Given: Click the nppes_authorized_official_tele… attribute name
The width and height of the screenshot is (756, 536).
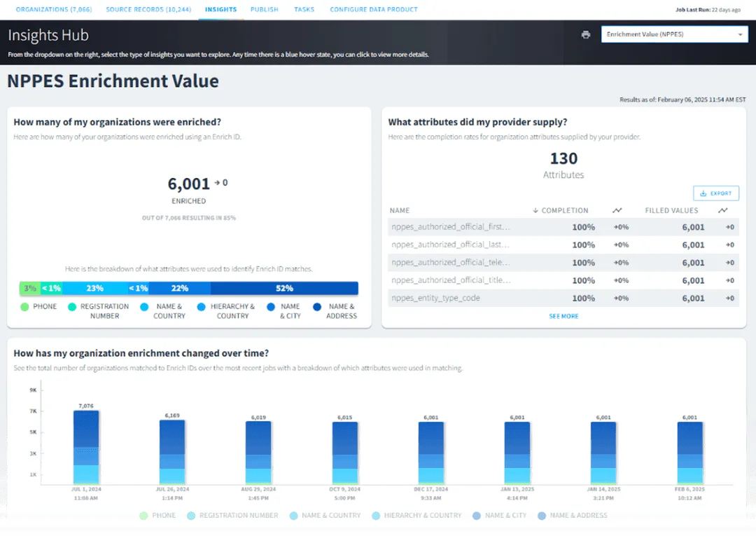Looking at the screenshot, I should (x=451, y=263).
